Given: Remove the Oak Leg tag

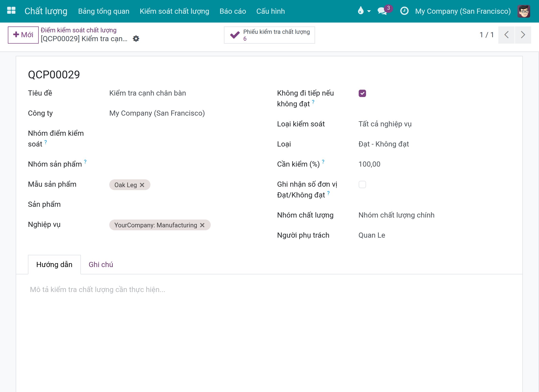Looking at the screenshot, I should tap(142, 185).
